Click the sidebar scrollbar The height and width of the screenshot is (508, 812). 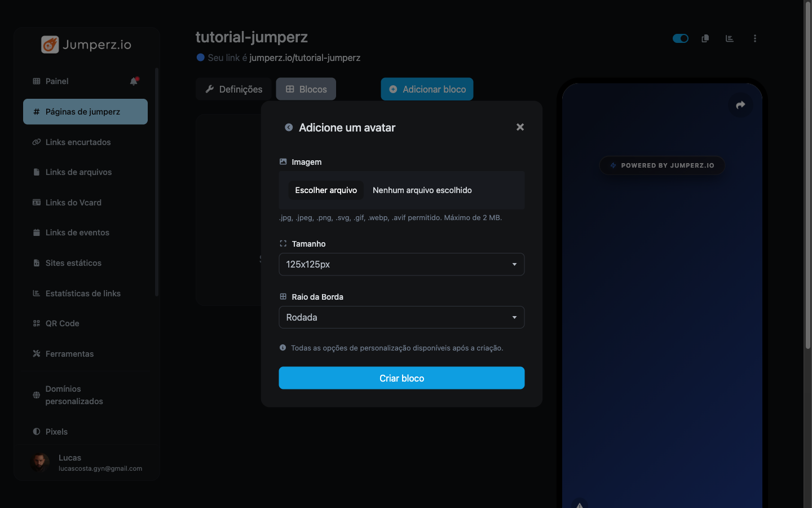pos(157,182)
